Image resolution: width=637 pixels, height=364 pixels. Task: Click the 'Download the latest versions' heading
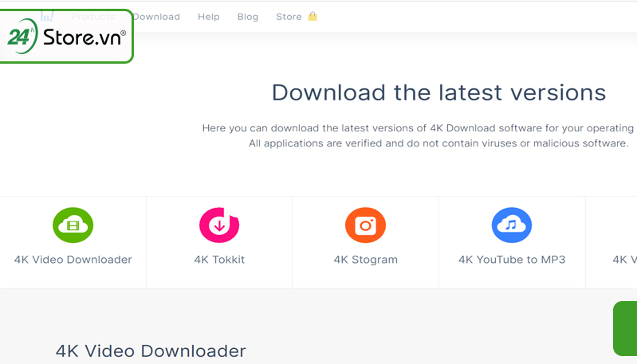[438, 92]
